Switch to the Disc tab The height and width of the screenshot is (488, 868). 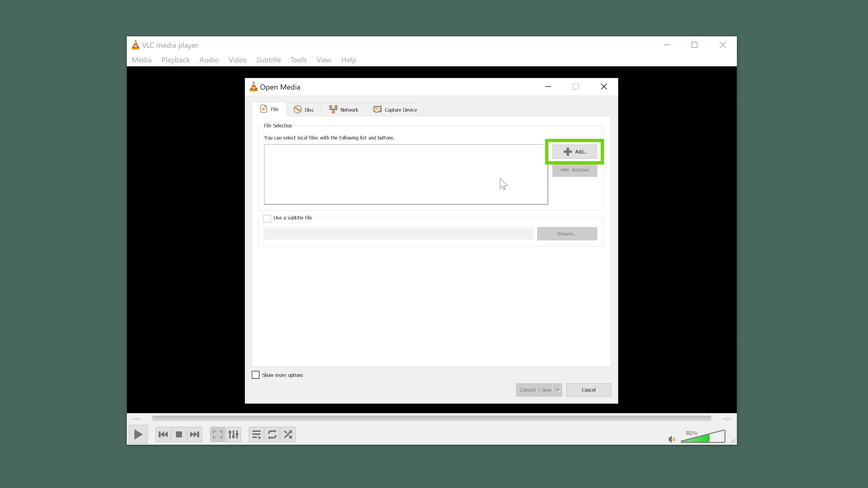[x=304, y=110]
